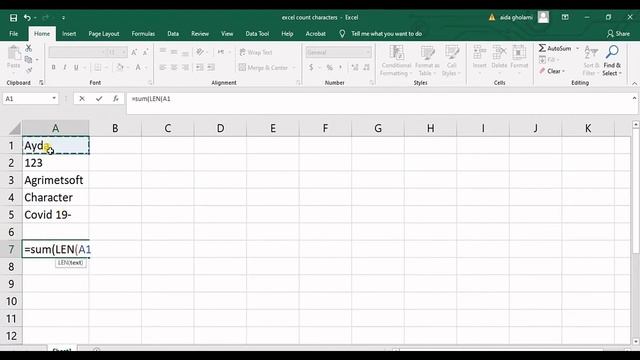This screenshot has height=360, width=640.
Task: Switch to the Page Layout tab
Action: pos(104,33)
